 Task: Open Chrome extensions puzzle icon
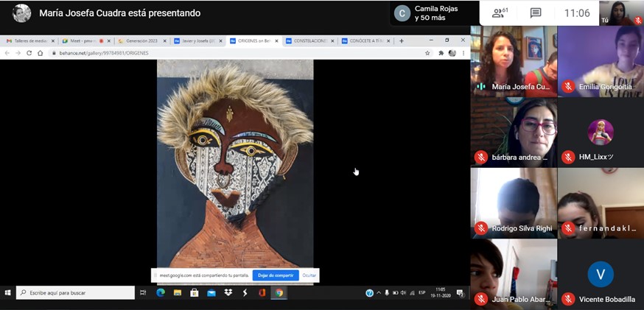441,53
